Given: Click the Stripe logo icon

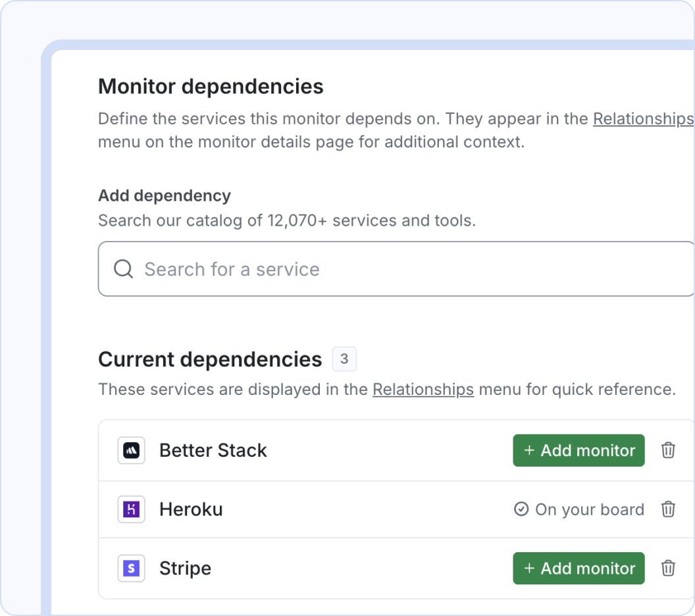Looking at the screenshot, I should (x=131, y=568).
